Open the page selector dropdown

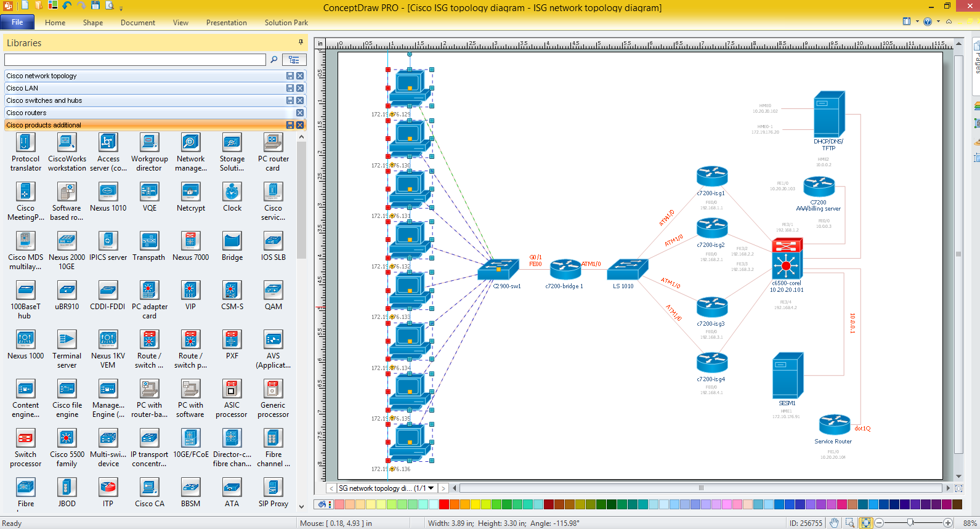[431, 488]
